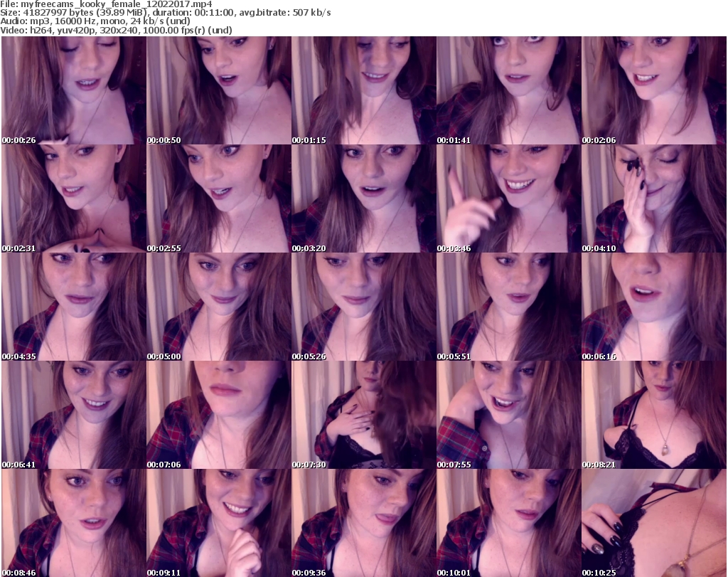The height and width of the screenshot is (577, 728).
Task: Select the thumbnail frame timestamped 00:07:55
Action: pos(509,415)
